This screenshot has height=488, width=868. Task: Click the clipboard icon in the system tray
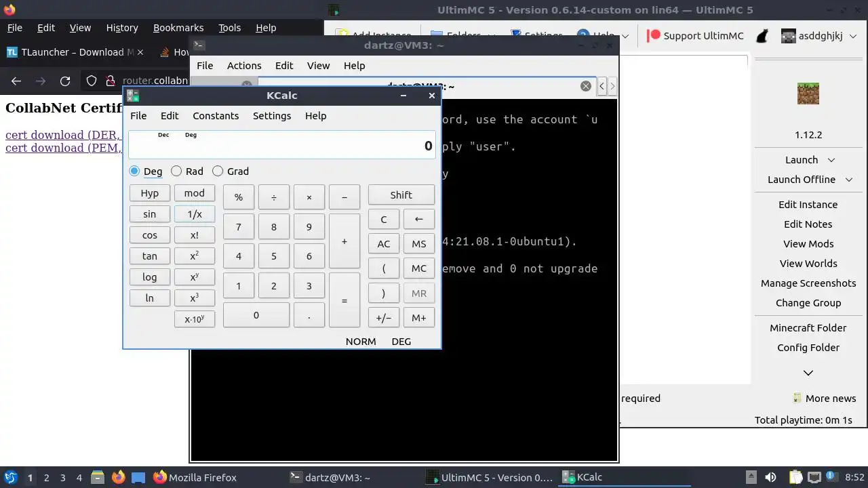point(796,477)
